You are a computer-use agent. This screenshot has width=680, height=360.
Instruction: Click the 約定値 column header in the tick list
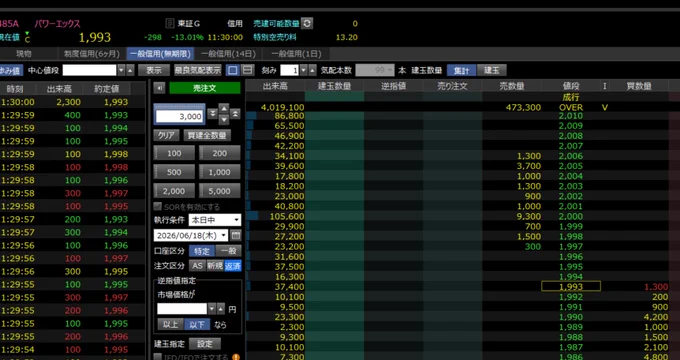(x=106, y=89)
